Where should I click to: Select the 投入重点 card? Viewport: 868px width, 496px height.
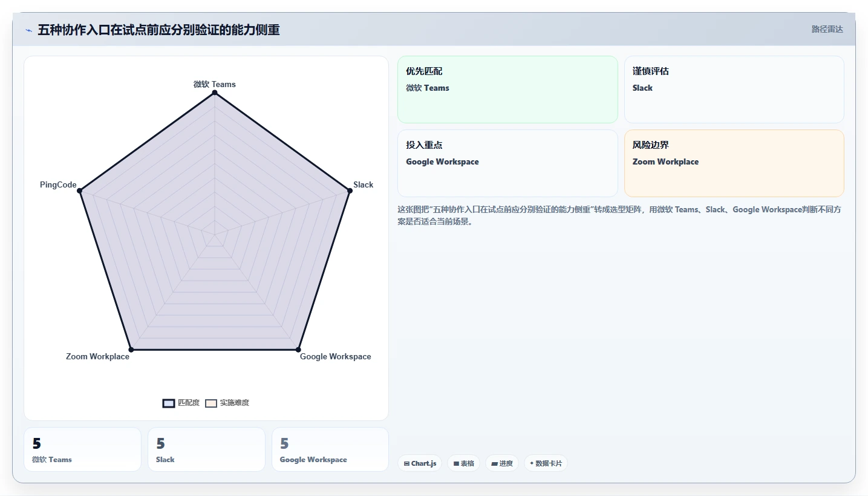[507, 163]
